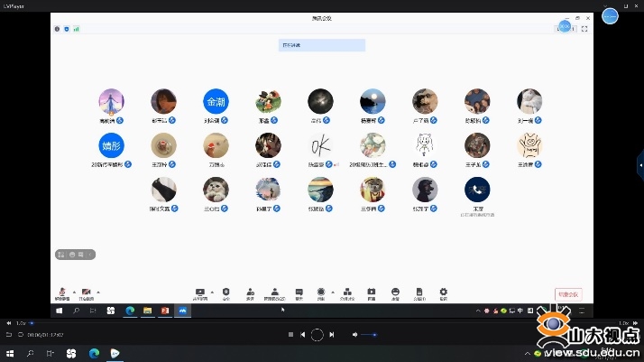Click the stop button in video player
Viewport: 644px width, 362px height.
pyautogui.click(x=290, y=335)
